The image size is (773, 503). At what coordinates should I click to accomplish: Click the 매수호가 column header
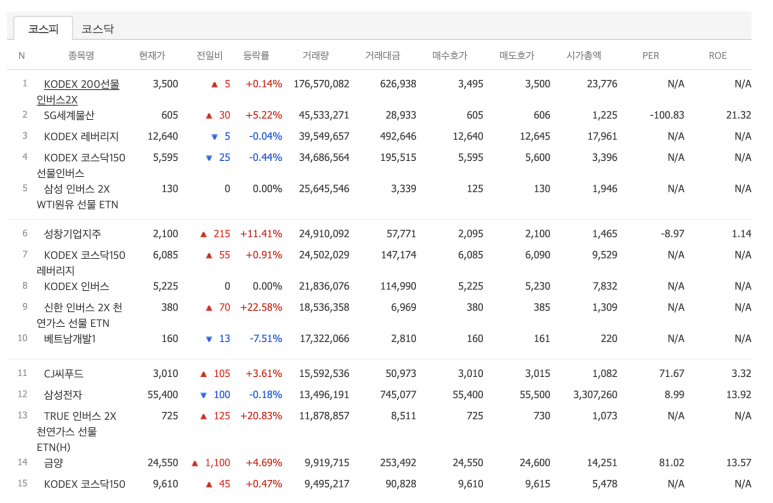(450, 55)
